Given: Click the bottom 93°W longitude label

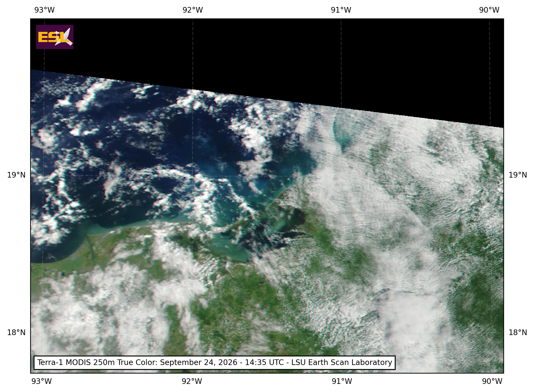Looking at the screenshot, I should click(x=41, y=381).
